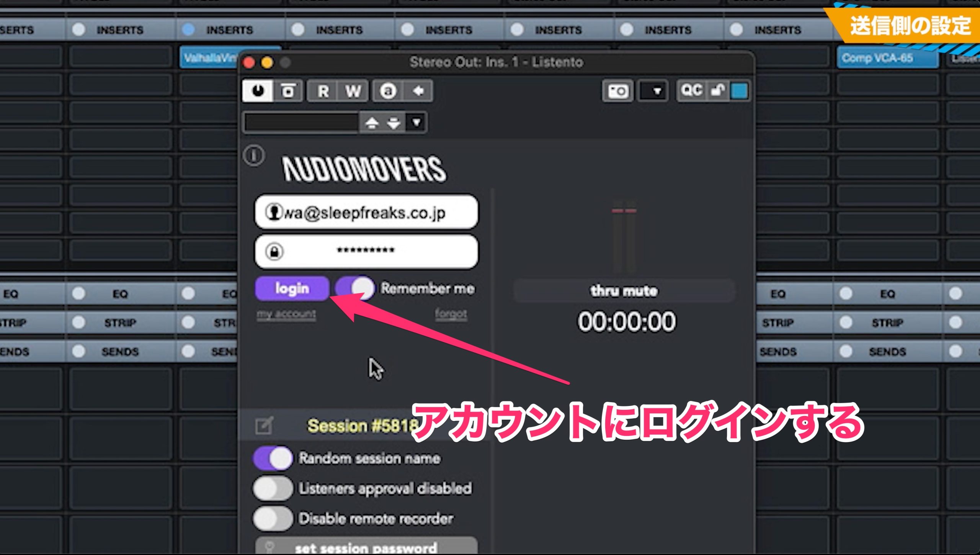Toggle the plugin power/activate button
This screenshot has width=980, height=555.
point(258,91)
